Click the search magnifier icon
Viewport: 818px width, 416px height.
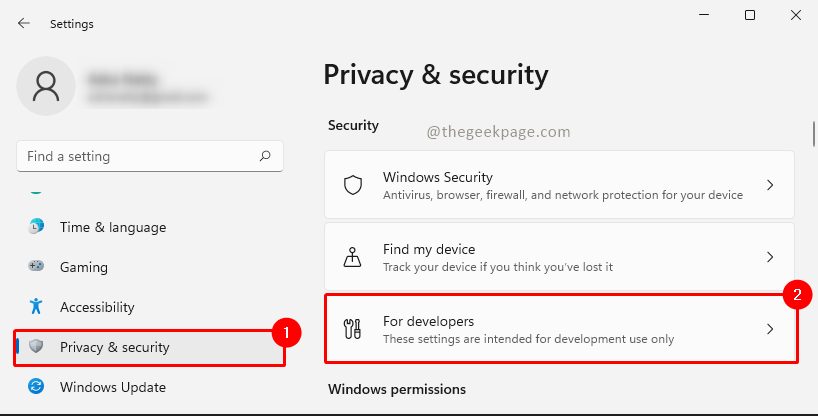[x=265, y=156]
